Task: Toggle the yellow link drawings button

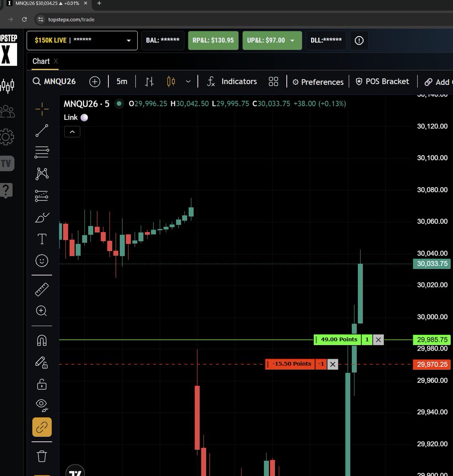Action: point(42,427)
